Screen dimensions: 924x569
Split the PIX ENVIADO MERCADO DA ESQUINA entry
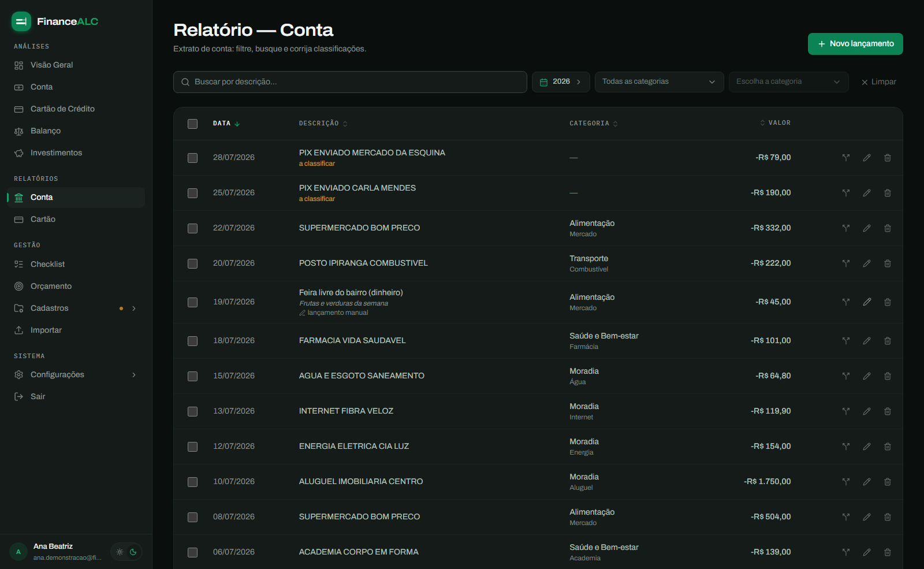(x=846, y=158)
